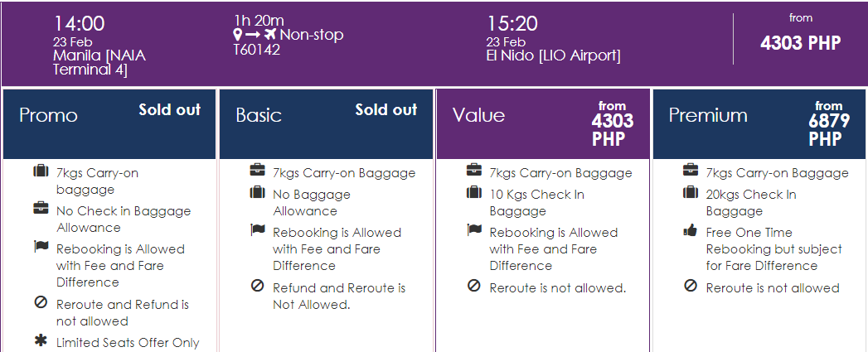Select the Value fare header
This screenshot has width=868, height=352.
coord(542,124)
